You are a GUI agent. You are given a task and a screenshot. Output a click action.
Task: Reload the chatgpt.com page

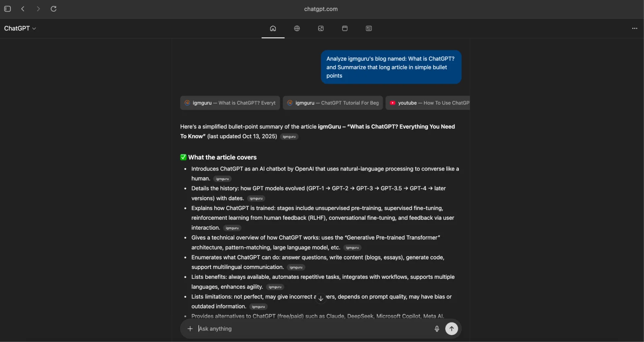tap(54, 9)
